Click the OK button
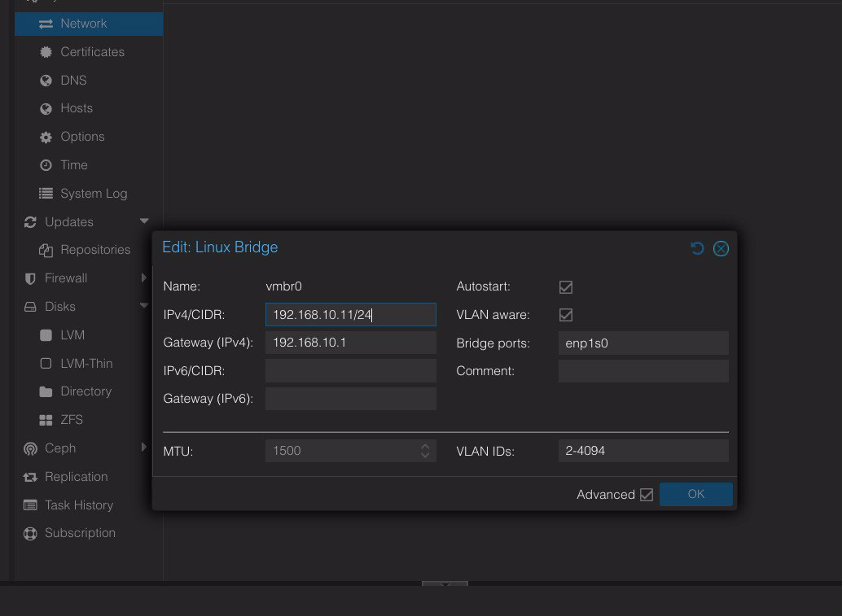This screenshot has width=842, height=616. tap(696, 494)
